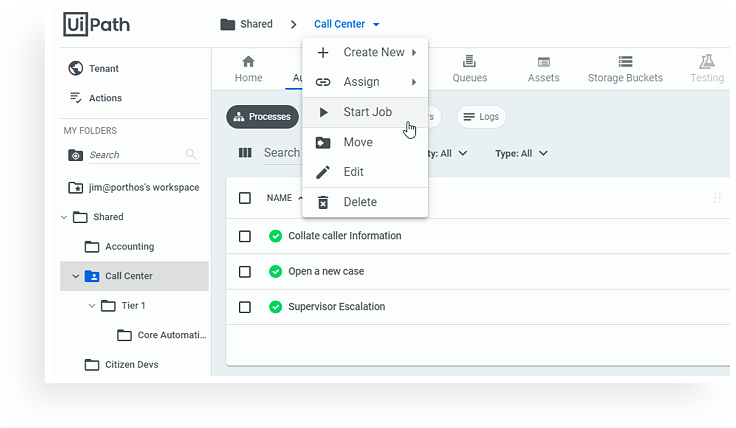Screen dimensions: 736x428
Task: Open the Call Center breadcrumb dropdown arrow
Action: pos(376,24)
